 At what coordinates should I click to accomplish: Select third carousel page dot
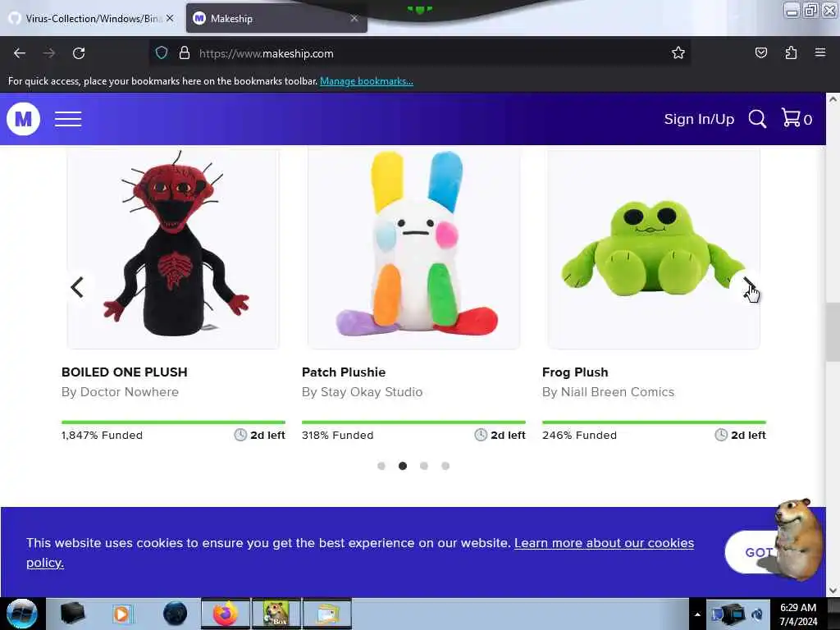[424, 466]
